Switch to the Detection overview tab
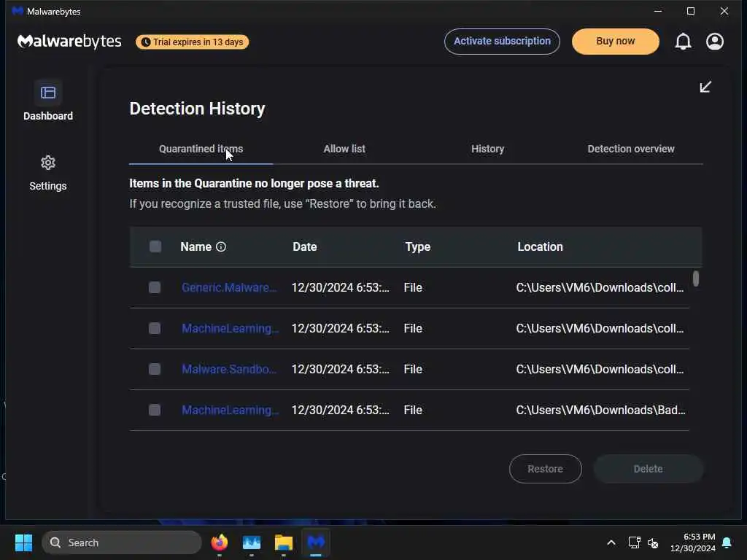 [x=631, y=149]
